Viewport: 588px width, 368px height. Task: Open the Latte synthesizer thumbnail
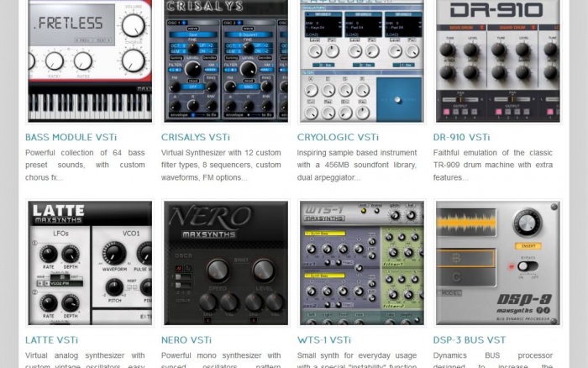(90, 263)
